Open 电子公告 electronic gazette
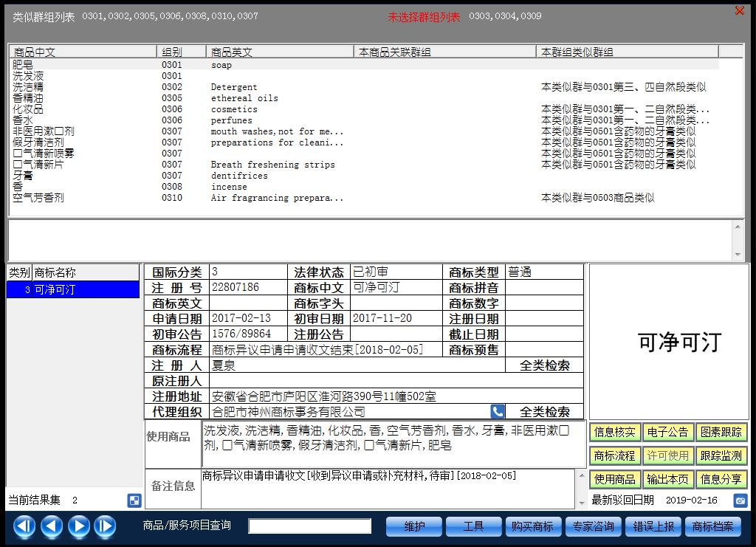This screenshot has height=547, width=756. (x=668, y=432)
